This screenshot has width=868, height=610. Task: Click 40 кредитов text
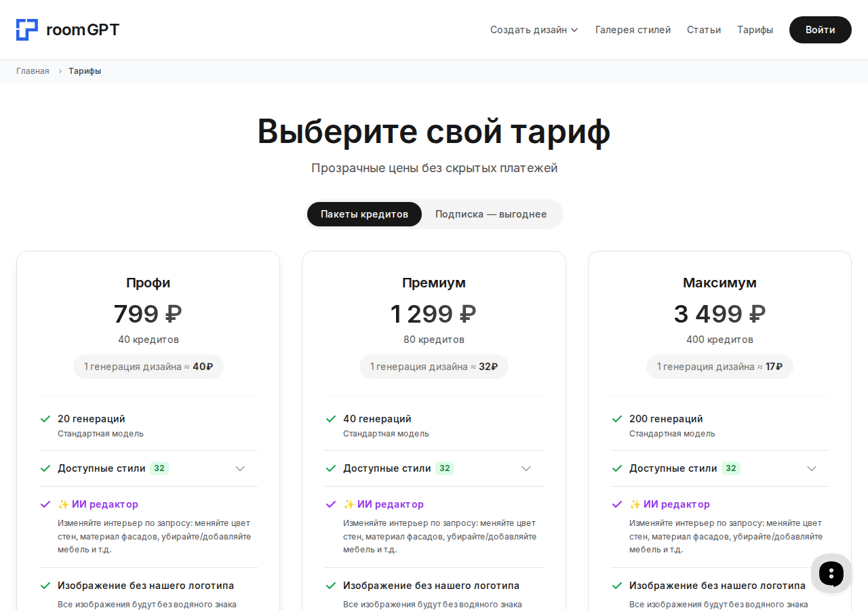pyautogui.click(x=149, y=340)
